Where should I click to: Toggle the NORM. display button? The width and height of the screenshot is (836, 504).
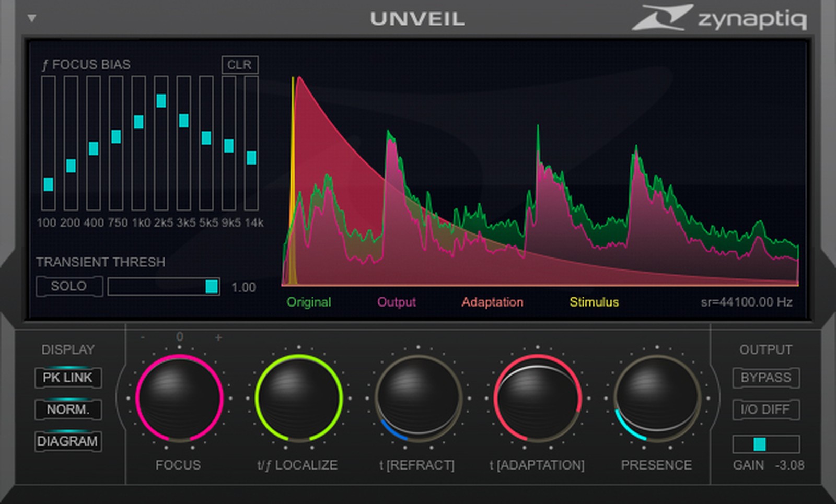tap(68, 409)
